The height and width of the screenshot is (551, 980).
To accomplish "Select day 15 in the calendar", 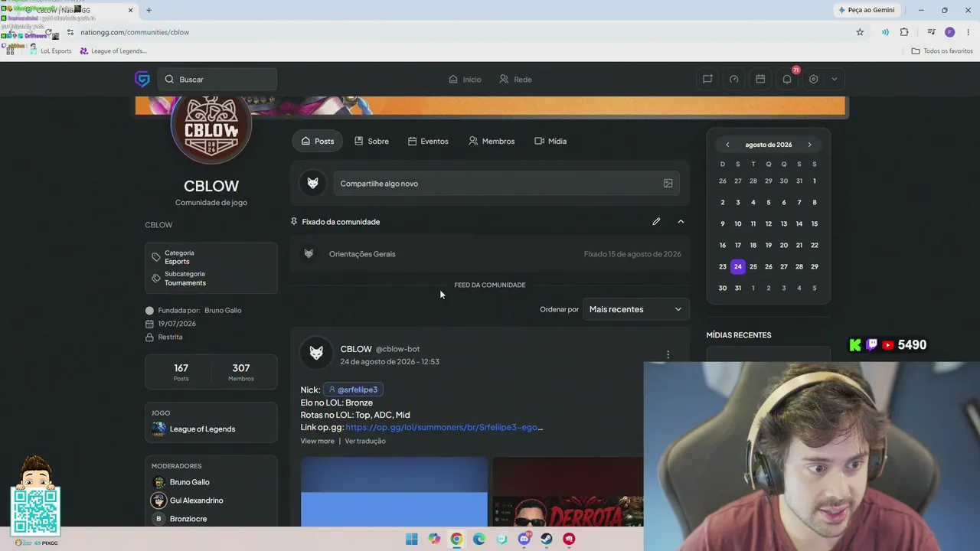I will tap(814, 223).
